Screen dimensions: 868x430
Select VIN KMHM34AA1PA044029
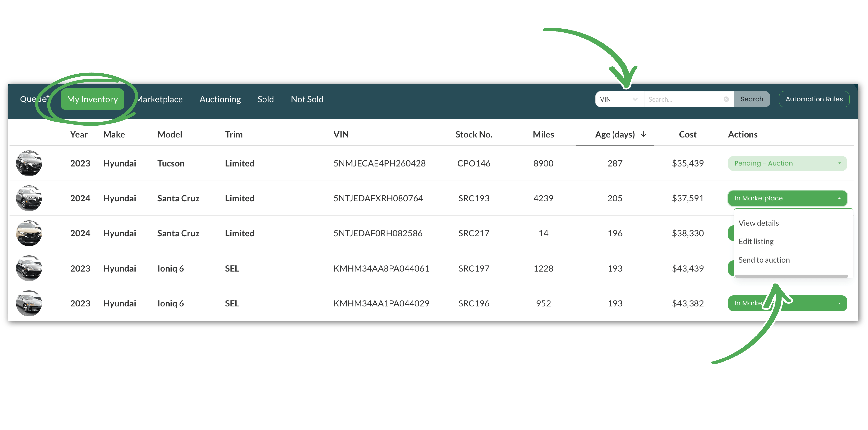point(381,304)
